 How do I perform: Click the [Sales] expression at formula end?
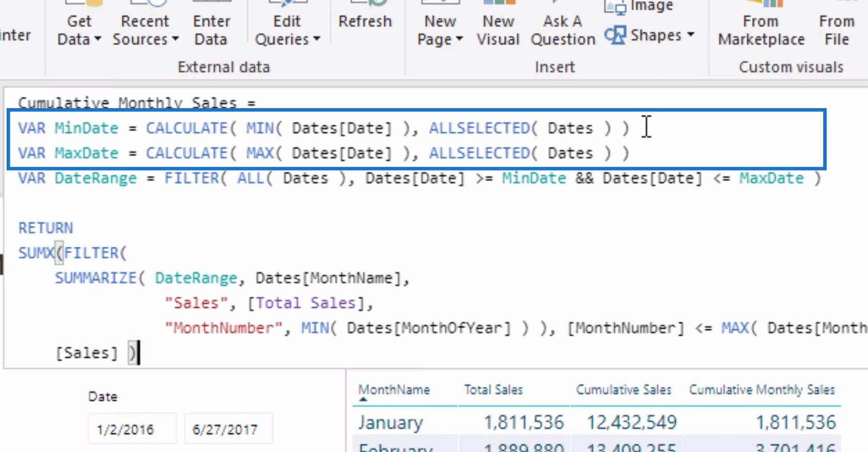point(86,353)
